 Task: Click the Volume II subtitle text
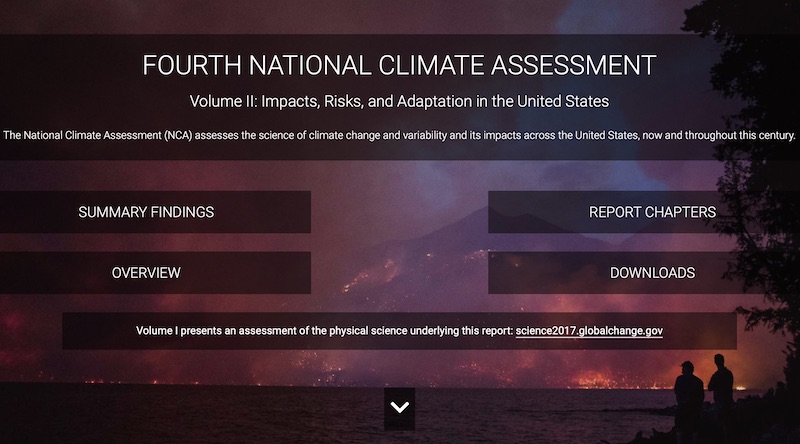pos(399,102)
